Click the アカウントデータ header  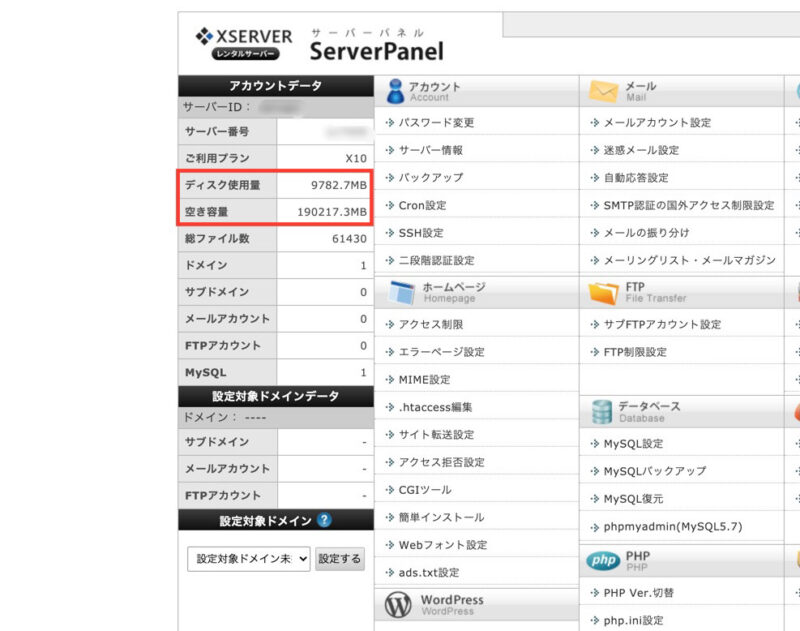[x=276, y=86]
